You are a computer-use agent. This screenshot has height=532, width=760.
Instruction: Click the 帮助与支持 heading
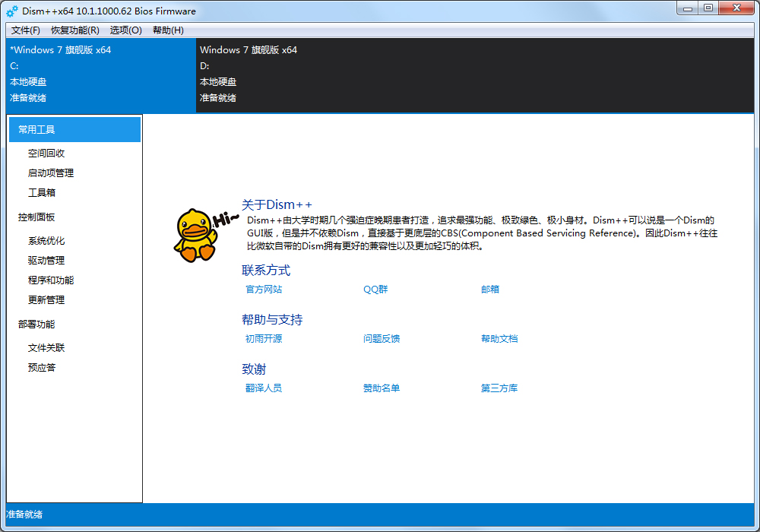272,320
